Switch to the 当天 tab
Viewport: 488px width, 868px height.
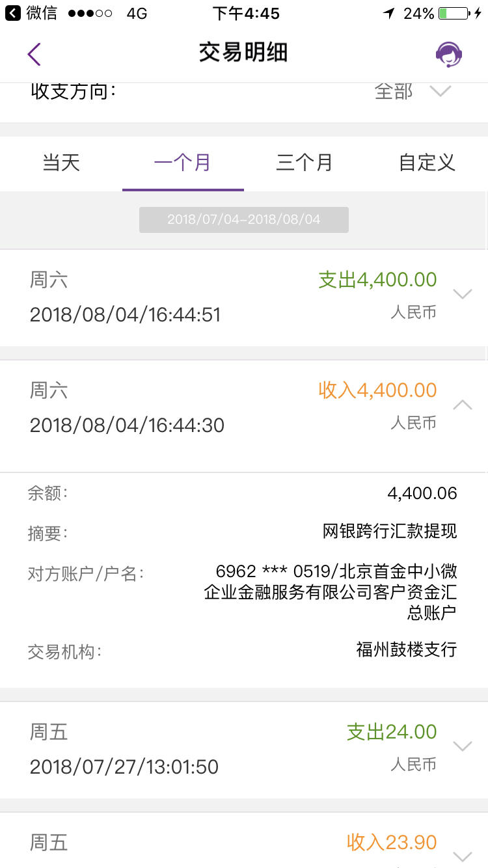coord(61,163)
